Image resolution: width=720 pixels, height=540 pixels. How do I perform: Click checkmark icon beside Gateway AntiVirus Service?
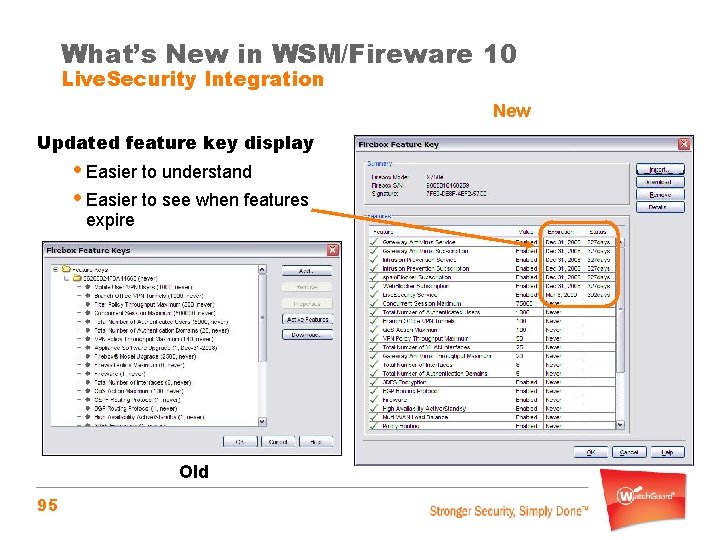pyautogui.click(x=374, y=242)
